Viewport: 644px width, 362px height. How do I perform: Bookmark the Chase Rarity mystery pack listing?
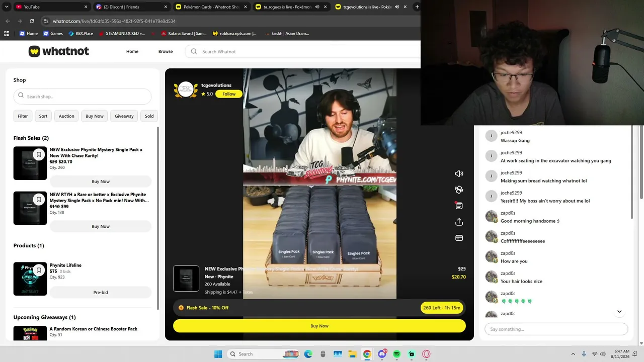[x=39, y=154]
